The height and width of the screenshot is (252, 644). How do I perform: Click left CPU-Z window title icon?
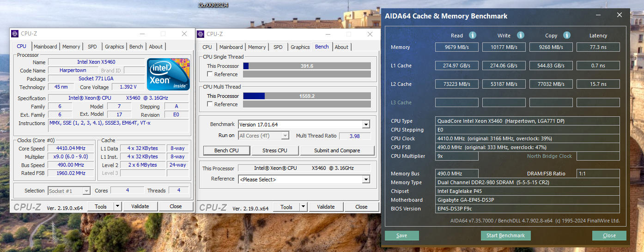click(x=15, y=34)
